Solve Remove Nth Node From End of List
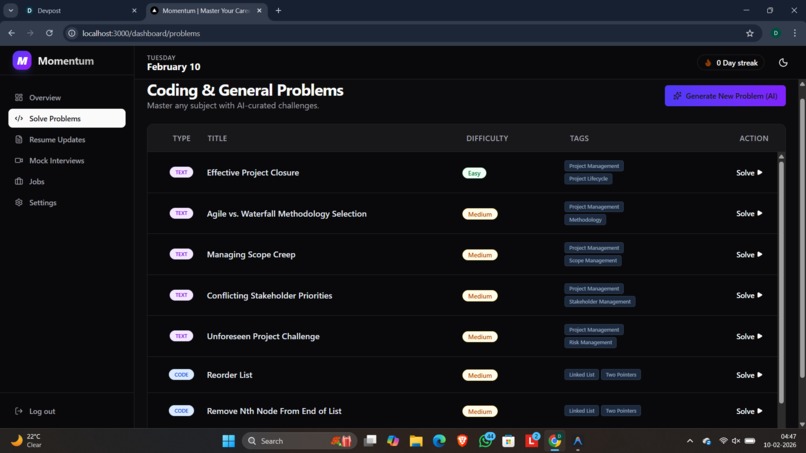This screenshot has width=806, height=453. click(x=749, y=411)
